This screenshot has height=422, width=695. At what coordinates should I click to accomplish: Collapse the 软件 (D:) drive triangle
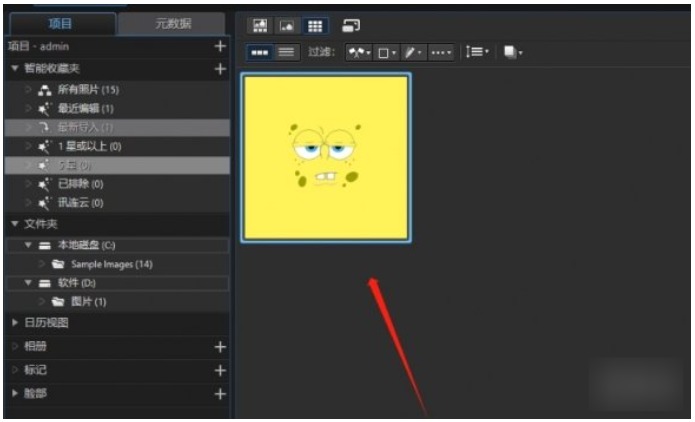tap(28, 283)
